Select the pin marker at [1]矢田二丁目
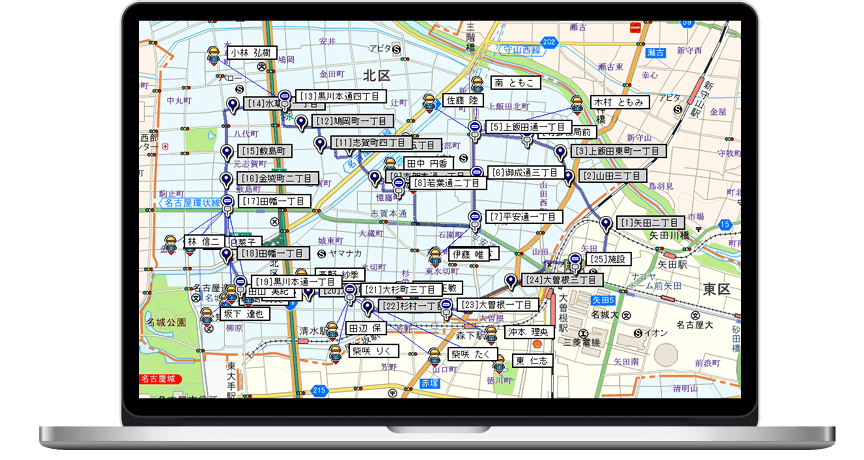 pos(605,225)
